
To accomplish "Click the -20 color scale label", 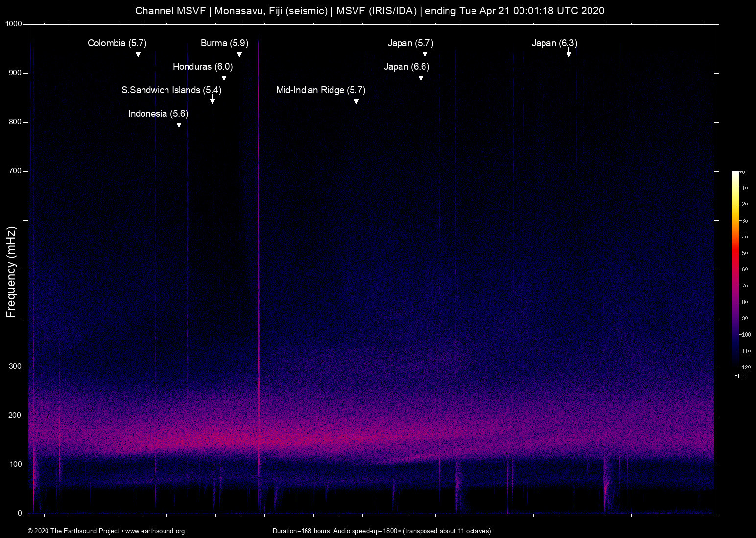I will pos(744,204).
